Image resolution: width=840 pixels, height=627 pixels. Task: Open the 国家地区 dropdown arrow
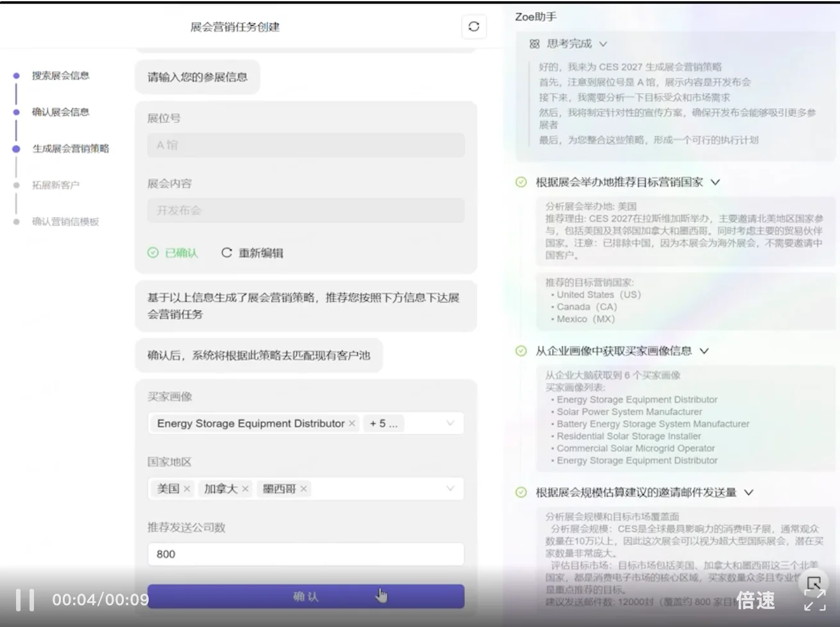[x=450, y=489]
